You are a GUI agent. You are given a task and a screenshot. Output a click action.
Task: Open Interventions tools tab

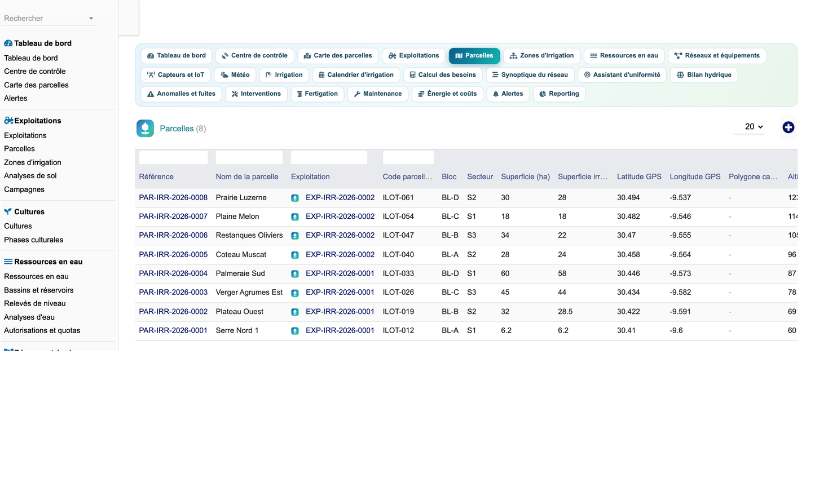(256, 94)
